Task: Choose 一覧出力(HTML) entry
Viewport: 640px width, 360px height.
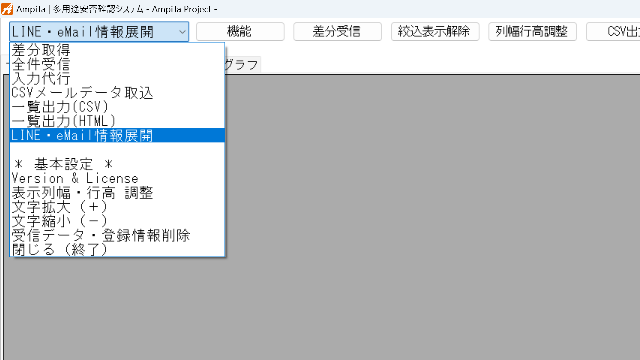Action: pyautogui.click(x=117, y=121)
